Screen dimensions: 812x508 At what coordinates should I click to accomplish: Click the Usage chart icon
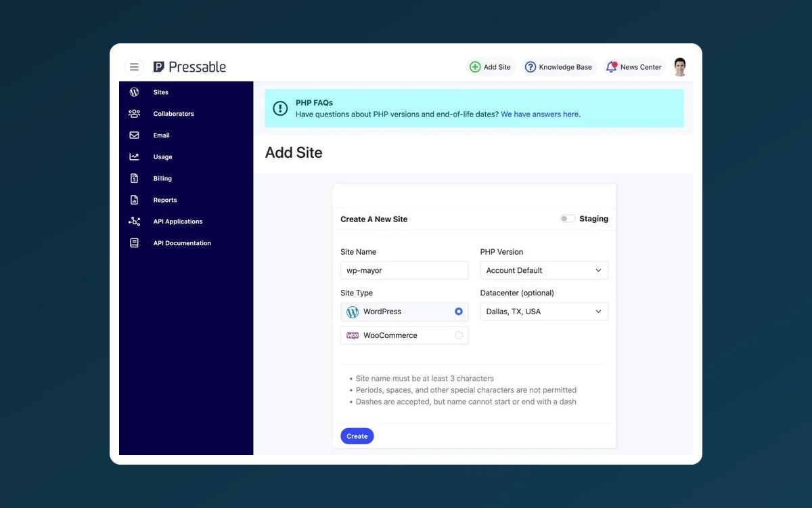pyautogui.click(x=134, y=157)
